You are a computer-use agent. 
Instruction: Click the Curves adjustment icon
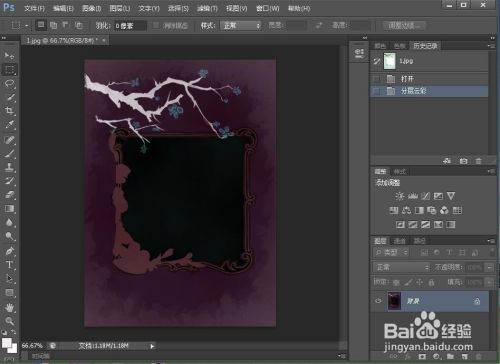pos(425,196)
